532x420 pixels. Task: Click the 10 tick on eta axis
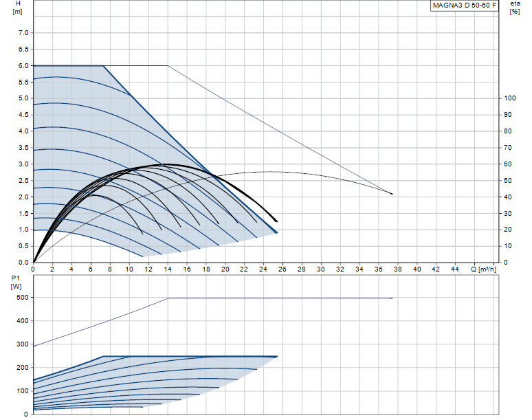(x=508, y=246)
